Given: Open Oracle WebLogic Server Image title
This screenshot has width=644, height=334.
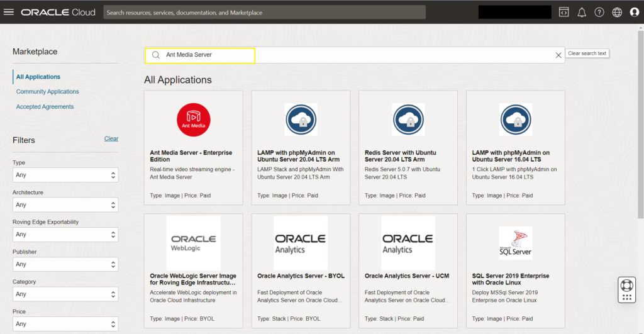Looking at the screenshot, I should coord(193,279).
